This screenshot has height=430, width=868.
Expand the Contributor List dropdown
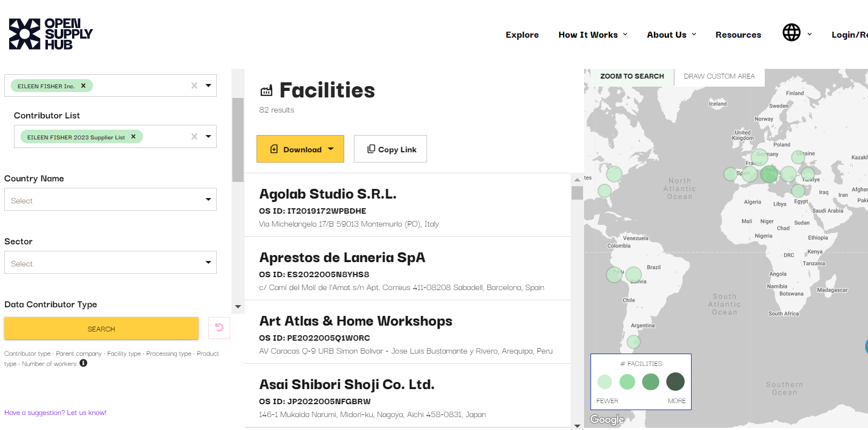208,137
